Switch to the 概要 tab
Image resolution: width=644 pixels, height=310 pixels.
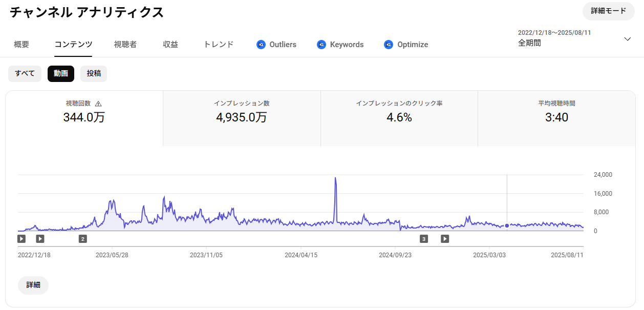22,45
